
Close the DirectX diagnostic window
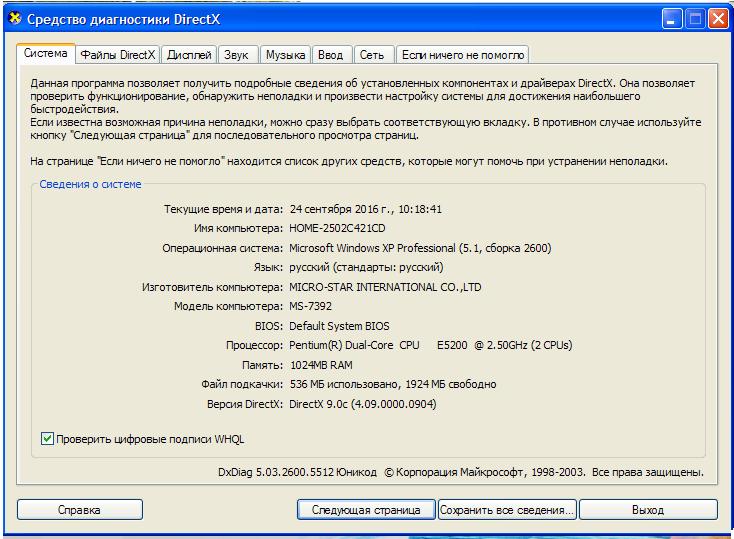point(718,19)
